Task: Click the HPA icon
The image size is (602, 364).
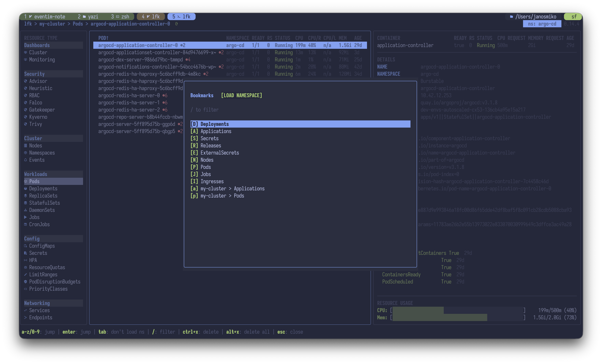Action: click(25, 260)
